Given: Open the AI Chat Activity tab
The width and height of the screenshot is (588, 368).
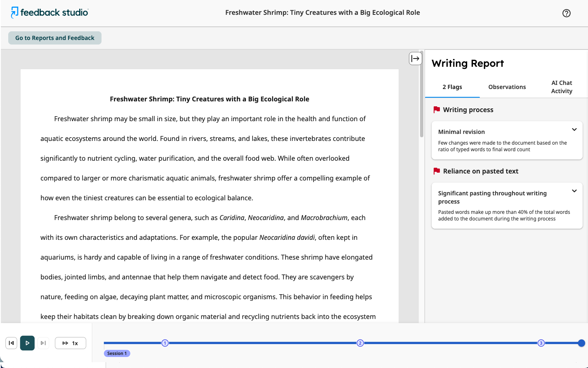Looking at the screenshot, I should point(562,87).
